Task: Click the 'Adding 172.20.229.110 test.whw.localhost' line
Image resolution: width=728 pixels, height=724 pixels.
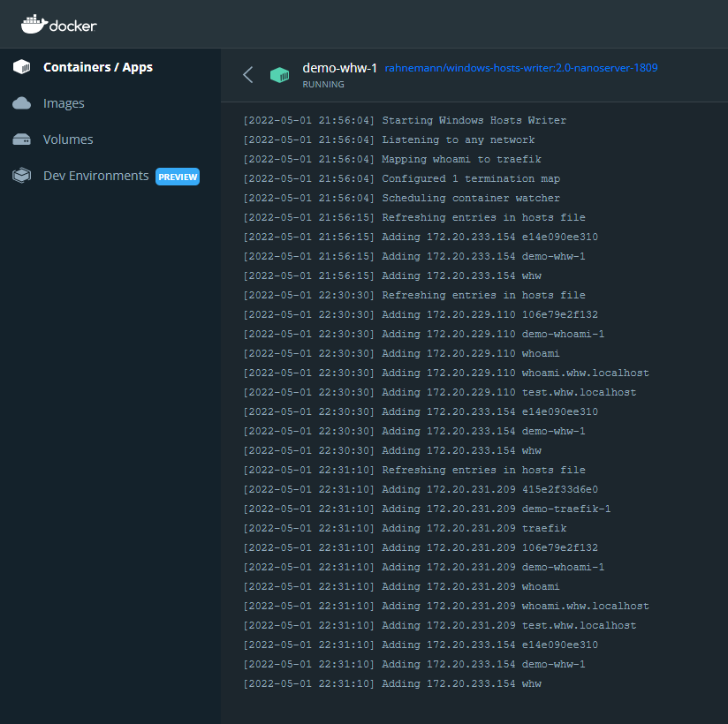Action: 440,393
